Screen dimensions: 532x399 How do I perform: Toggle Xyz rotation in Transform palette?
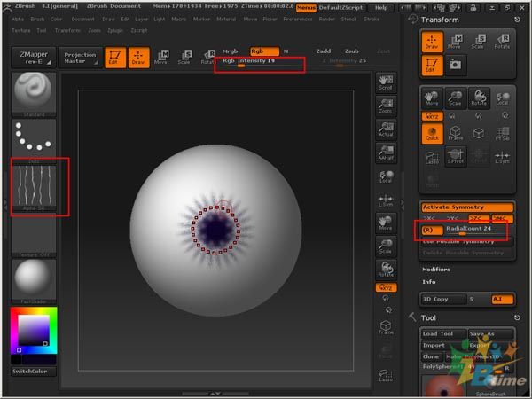pyautogui.click(x=432, y=116)
